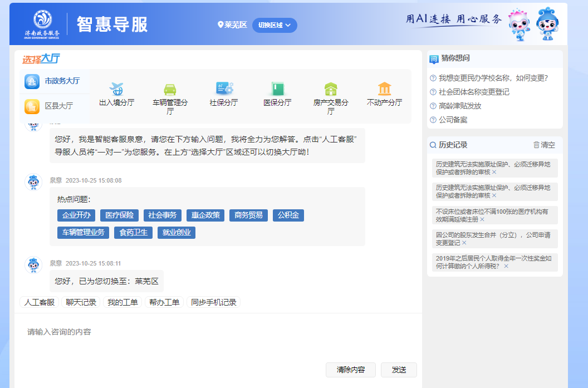Viewport: 588px width, 388px height.
Task: Select the 企业开办 hot topic tag
Action: (x=76, y=215)
